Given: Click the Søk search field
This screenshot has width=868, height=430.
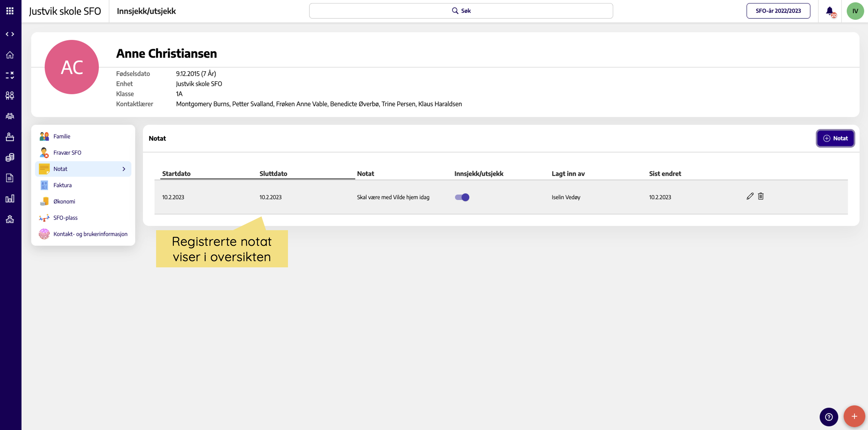Looking at the screenshot, I should [461, 11].
